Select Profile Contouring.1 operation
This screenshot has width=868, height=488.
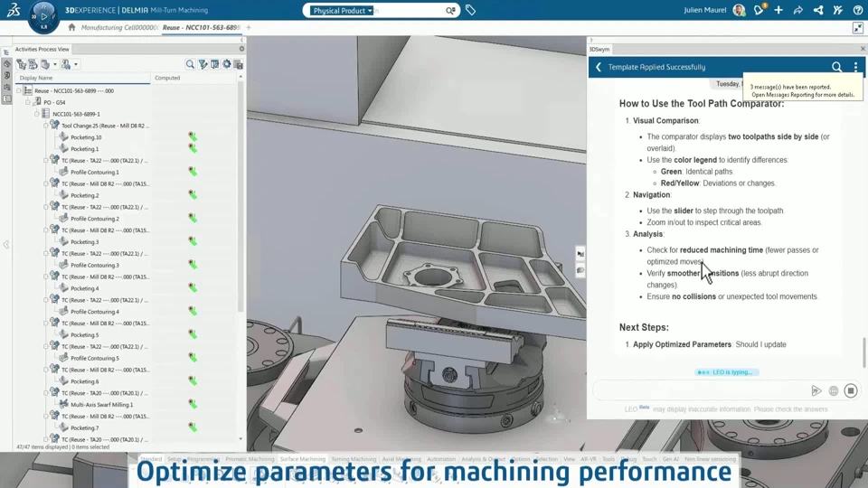click(95, 172)
